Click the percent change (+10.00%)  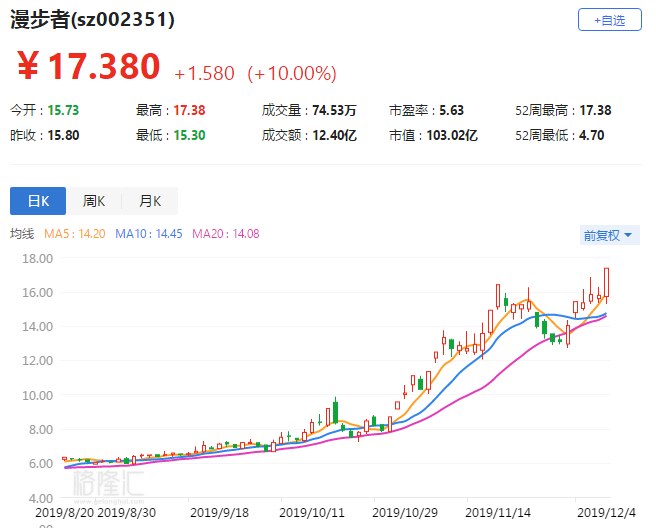click(x=292, y=73)
